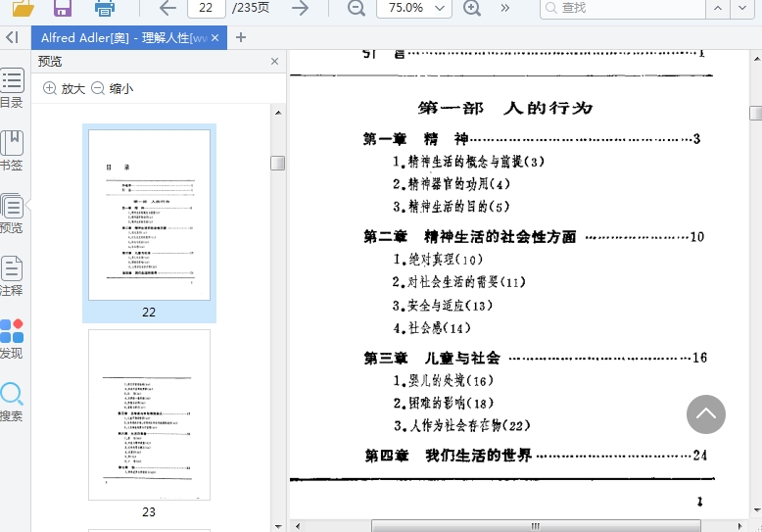762x532 pixels.
Task: Click the /235页 total pages label
Action: [x=251, y=8]
